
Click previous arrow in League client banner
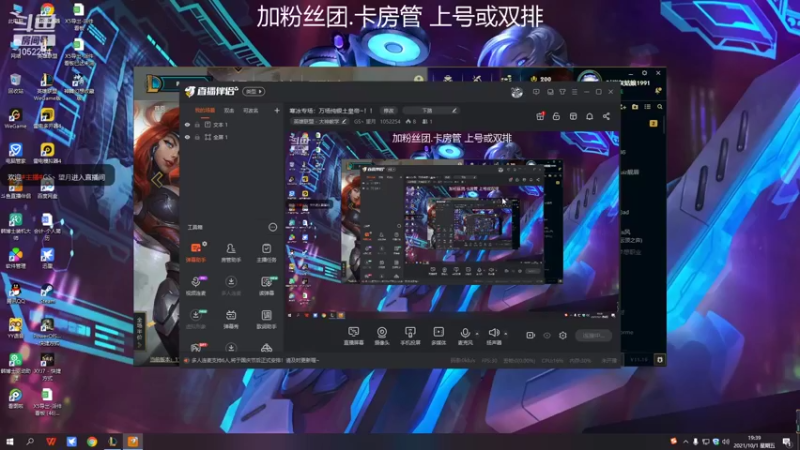(x=157, y=179)
